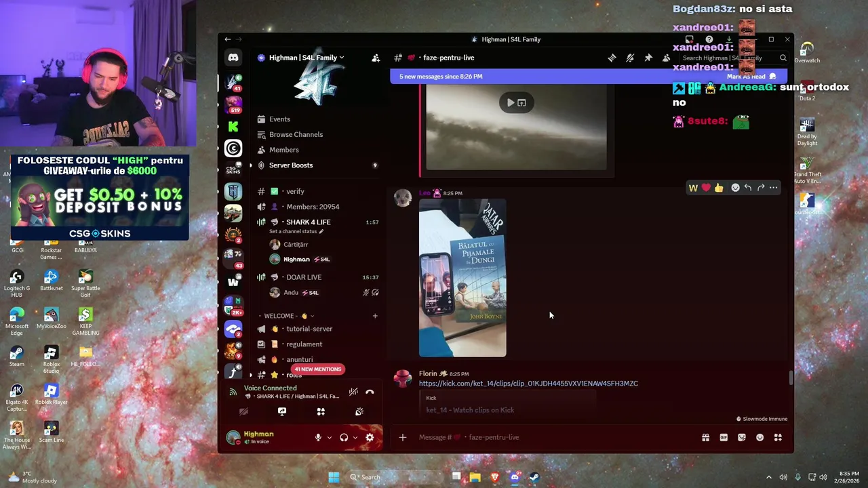Screen dimensions: 868x488
Task: Open headphone output options arrow
Action: pos(355,438)
